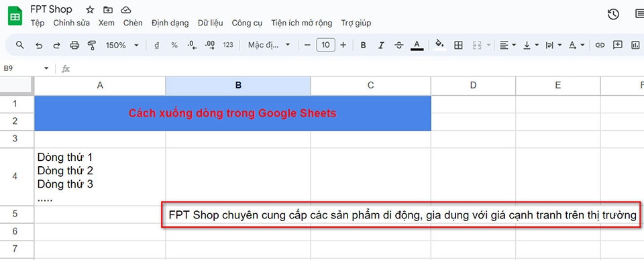
Task: Format as currency (đ)
Action: [x=156, y=46]
